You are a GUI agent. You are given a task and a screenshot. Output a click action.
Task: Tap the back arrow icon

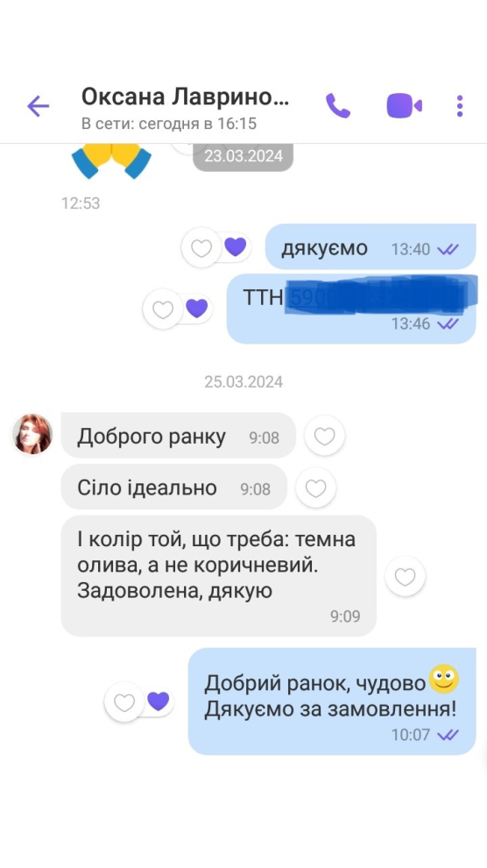coord(39,106)
